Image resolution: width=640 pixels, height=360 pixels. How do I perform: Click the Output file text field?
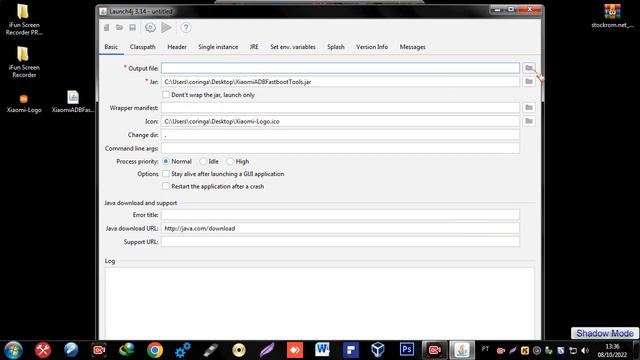pyautogui.click(x=340, y=68)
